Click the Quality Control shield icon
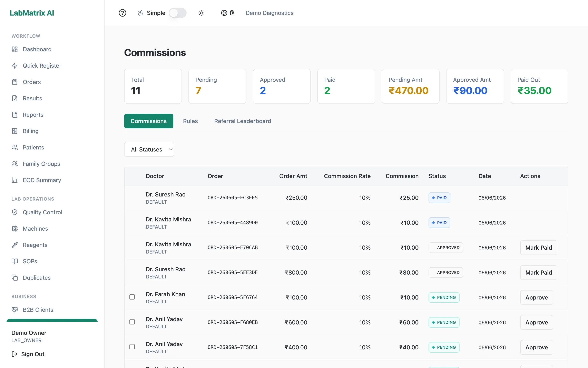 point(15,212)
